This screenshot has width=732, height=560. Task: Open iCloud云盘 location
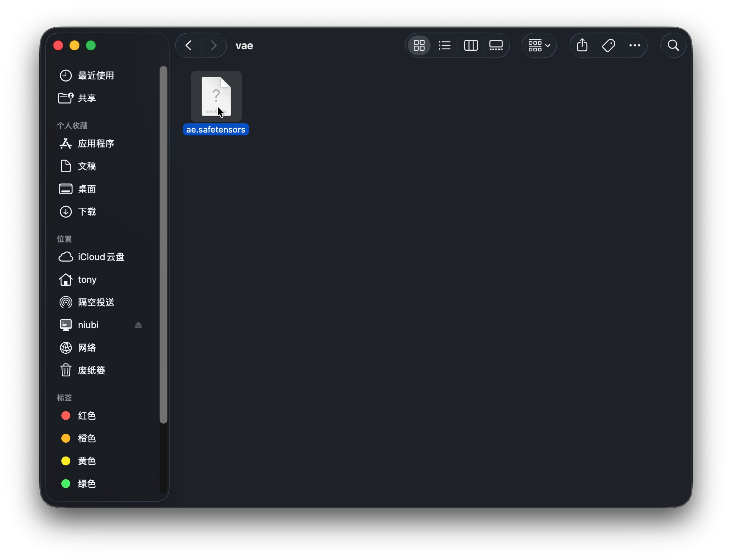101,257
